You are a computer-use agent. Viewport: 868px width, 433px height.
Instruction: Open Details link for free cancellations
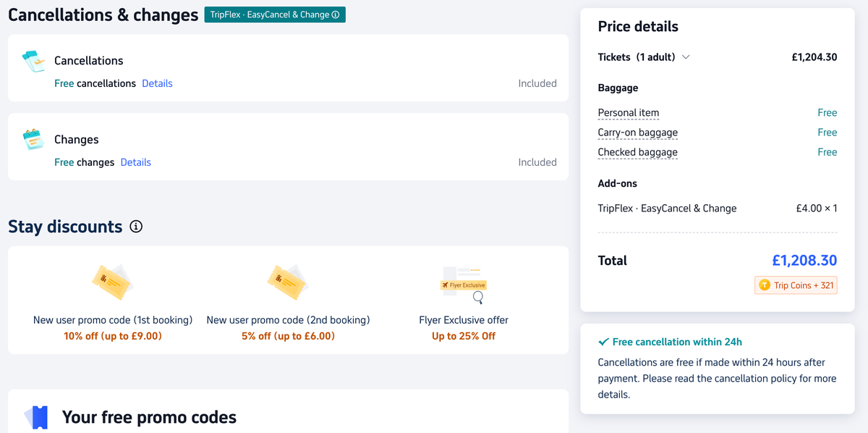157,83
